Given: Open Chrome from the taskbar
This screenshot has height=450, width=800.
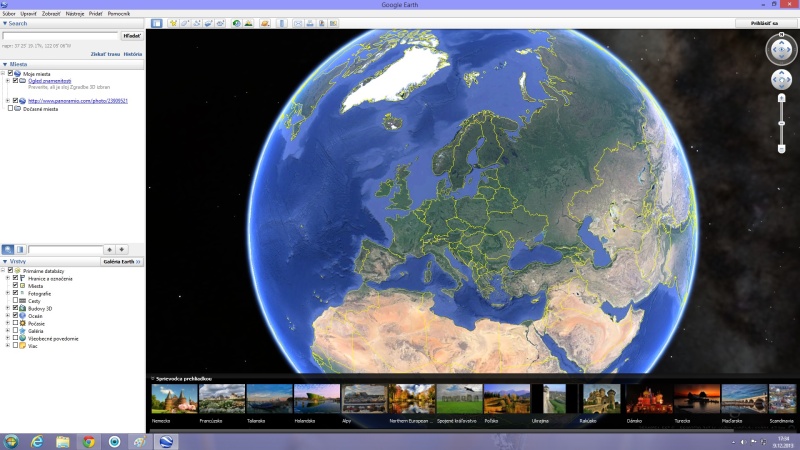Looking at the screenshot, I should click(89, 441).
